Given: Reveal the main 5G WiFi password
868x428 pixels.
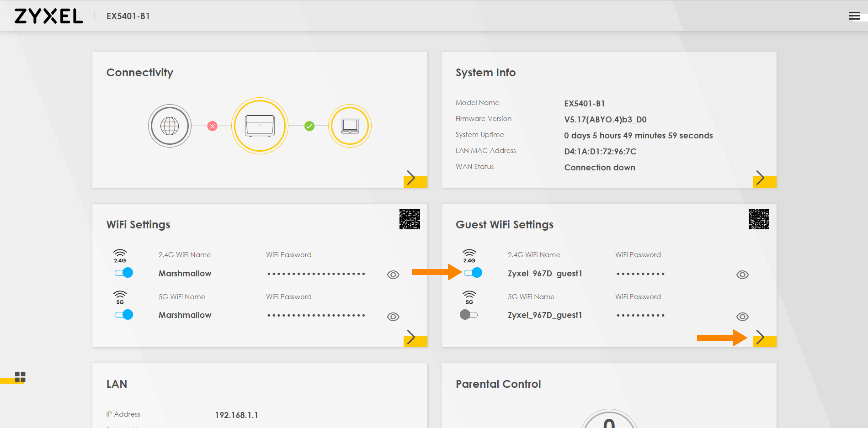Looking at the screenshot, I should (393, 317).
